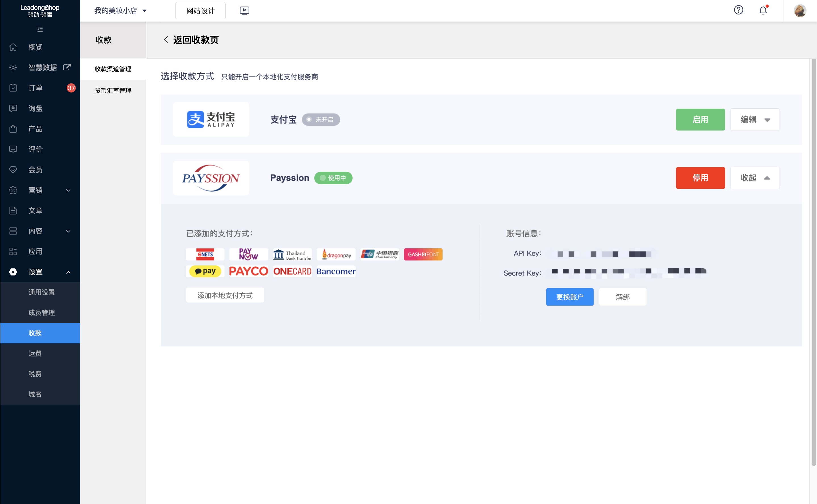This screenshot has width=817, height=504.
Task: Click the video tutorial icon in top bar
Action: pos(244,10)
